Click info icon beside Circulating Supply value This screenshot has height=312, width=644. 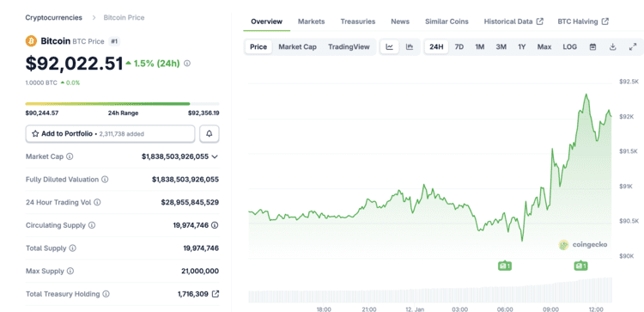[x=215, y=225]
